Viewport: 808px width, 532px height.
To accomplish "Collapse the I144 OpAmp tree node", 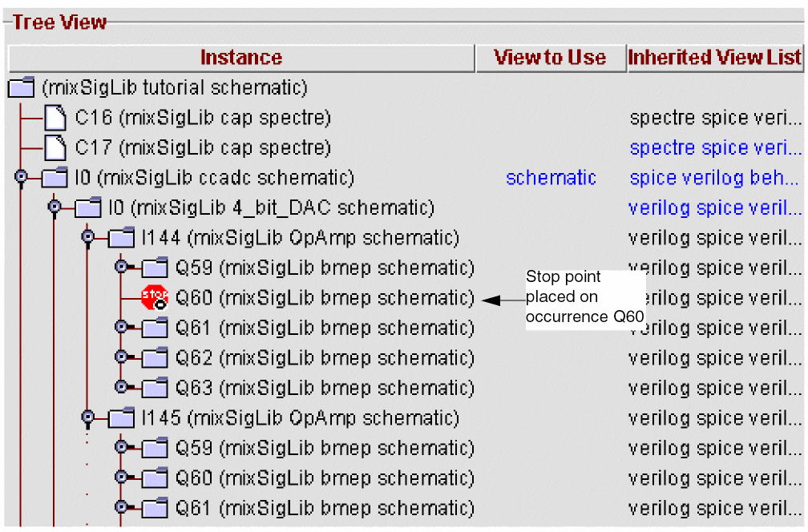I will tap(87, 238).
